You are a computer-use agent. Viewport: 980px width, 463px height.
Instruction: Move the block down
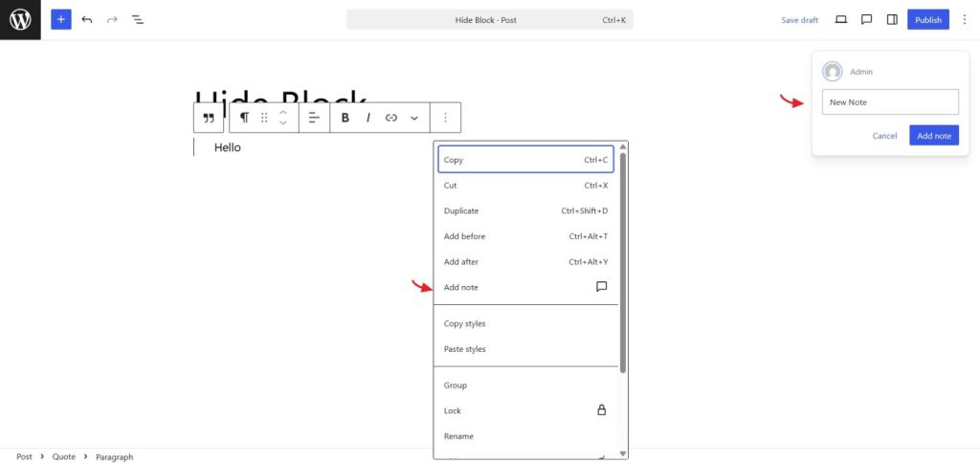pyautogui.click(x=283, y=123)
